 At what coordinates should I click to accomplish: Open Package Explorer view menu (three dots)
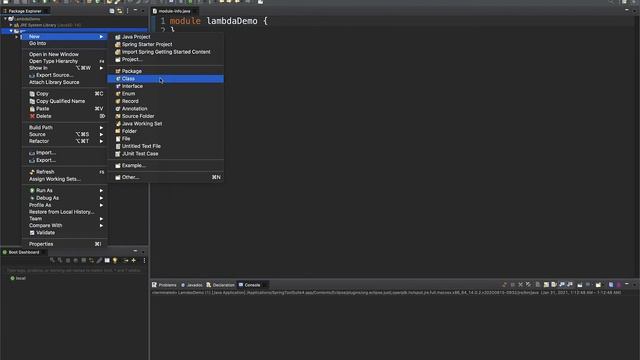(128, 11)
